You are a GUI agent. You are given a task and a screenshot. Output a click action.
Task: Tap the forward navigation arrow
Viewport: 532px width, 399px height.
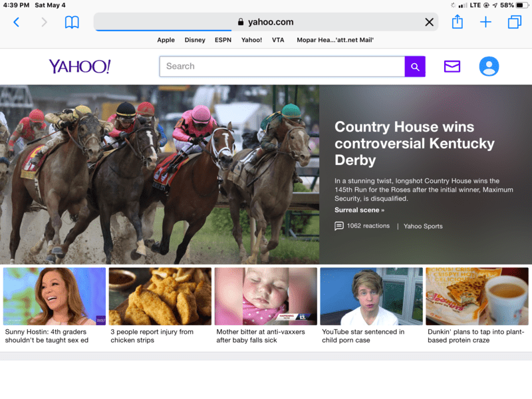tap(44, 22)
